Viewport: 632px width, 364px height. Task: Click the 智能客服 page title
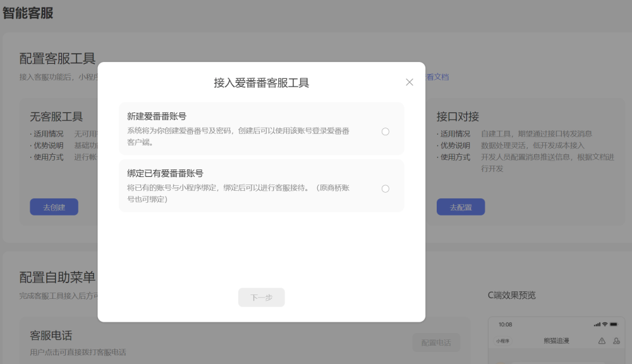(x=28, y=13)
